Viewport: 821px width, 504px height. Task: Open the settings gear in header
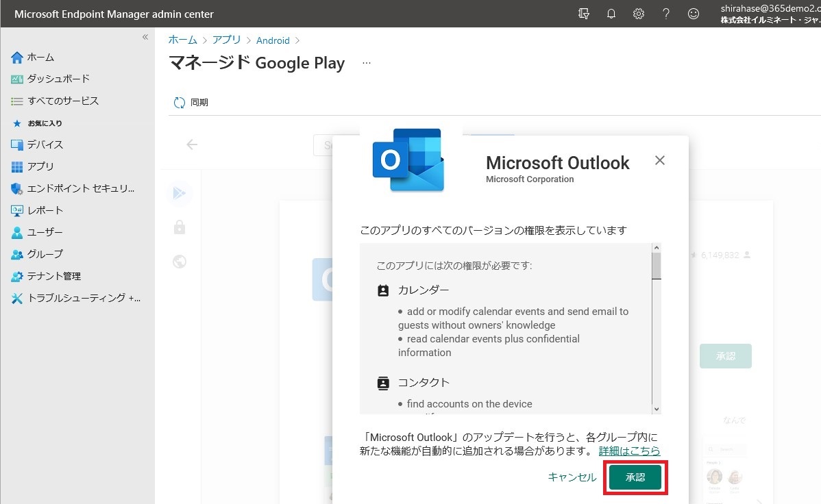[638, 14]
